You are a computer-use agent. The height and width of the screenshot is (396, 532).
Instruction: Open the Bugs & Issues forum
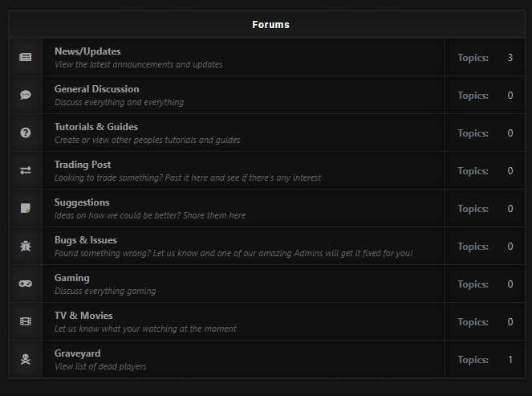86,240
